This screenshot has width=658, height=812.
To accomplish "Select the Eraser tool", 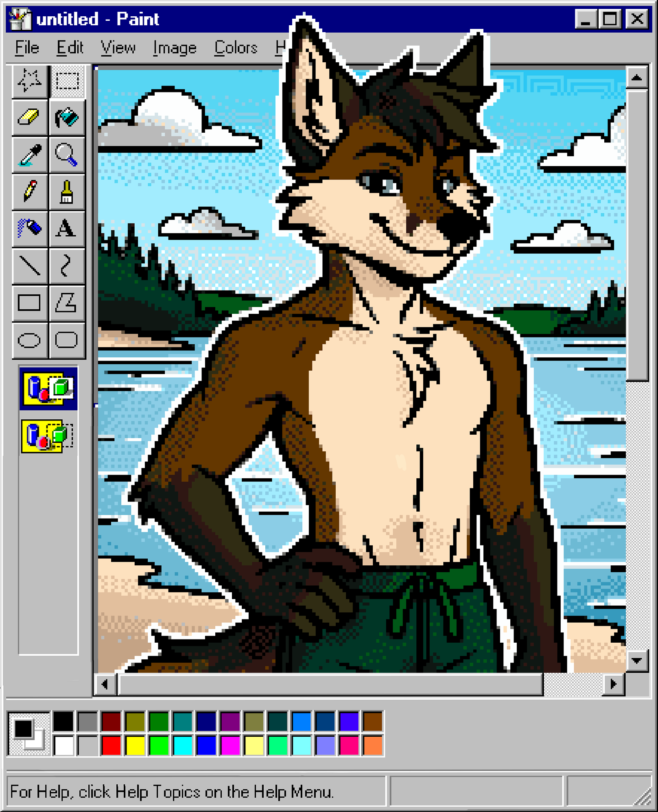I will [x=29, y=118].
